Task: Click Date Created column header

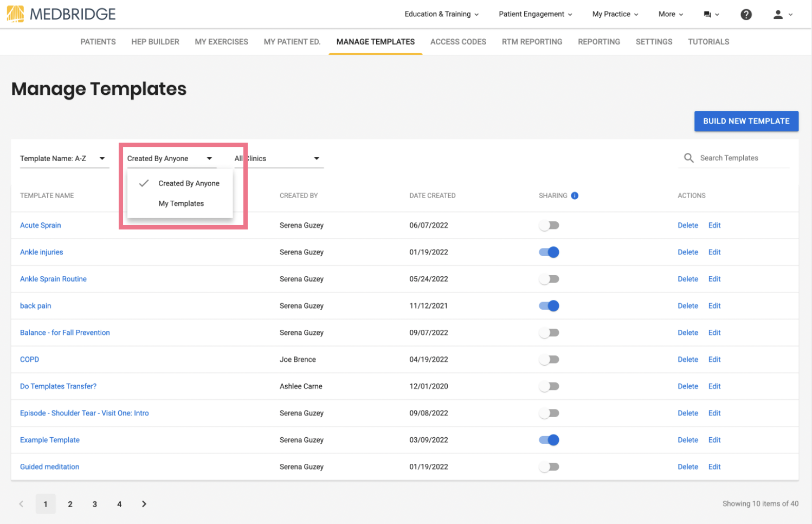Action: (x=433, y=196)
